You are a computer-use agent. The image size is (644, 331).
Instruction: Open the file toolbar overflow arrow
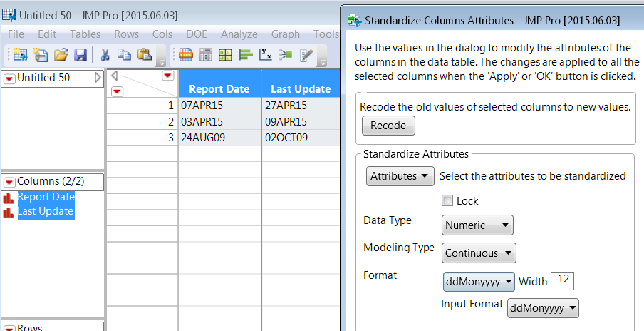click(x=162, y=61)
